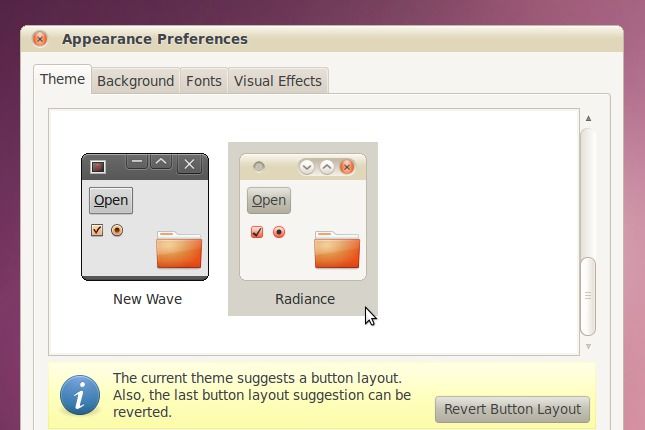The height and width of the screenshot is (430, 645).
Task: Select radio button in Radiance preview
Action: pos(279,232)
